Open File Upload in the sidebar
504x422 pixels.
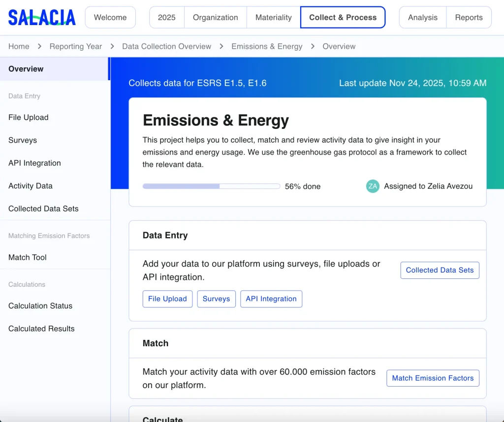click(29, 117)
